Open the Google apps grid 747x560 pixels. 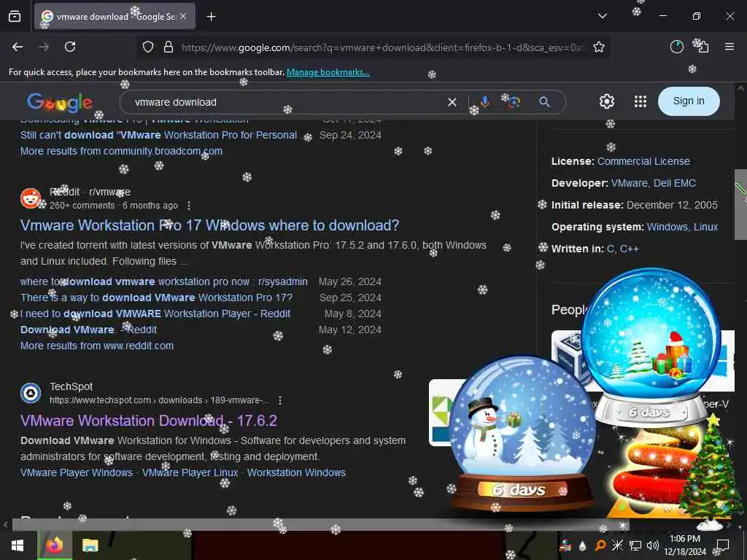(640, 101)
